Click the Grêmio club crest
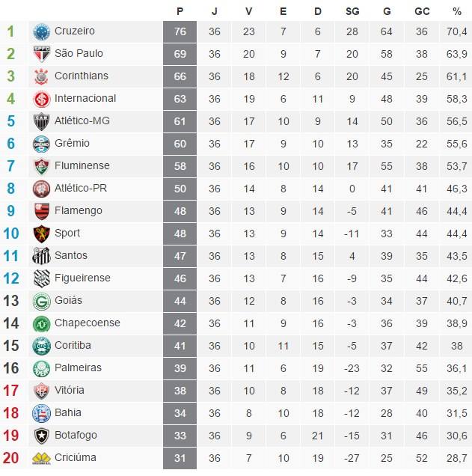This screenshot has width=472, height=476. pos(41,144)
